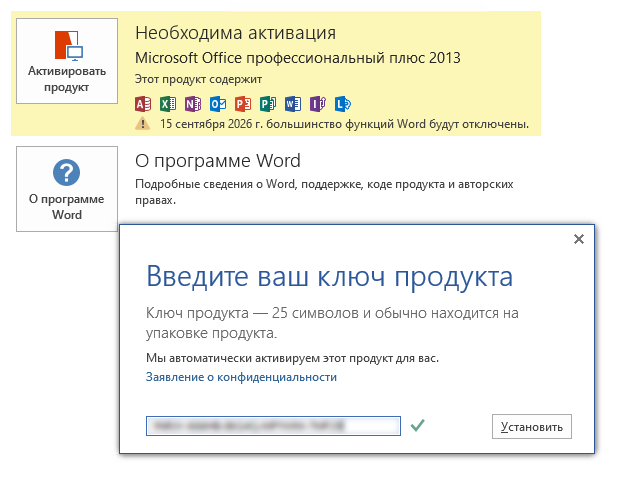This screenshot has height=484, width=630.
Task: Click the Install (Установить) button
Action: pos(532,427)
